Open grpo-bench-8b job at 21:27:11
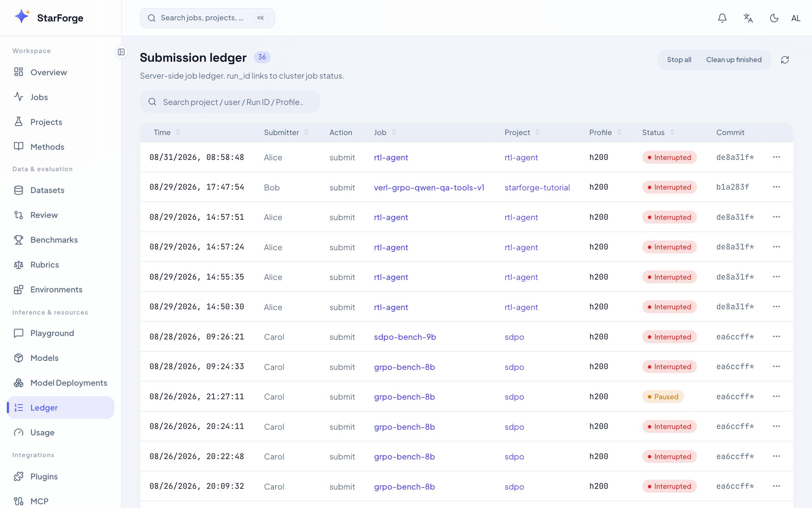812x508 pixels. pyautogui.click(x=404, y=397)
